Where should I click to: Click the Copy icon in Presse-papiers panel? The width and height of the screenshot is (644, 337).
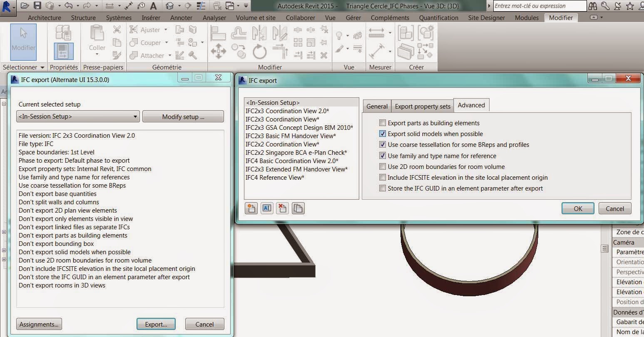(117, 42)
